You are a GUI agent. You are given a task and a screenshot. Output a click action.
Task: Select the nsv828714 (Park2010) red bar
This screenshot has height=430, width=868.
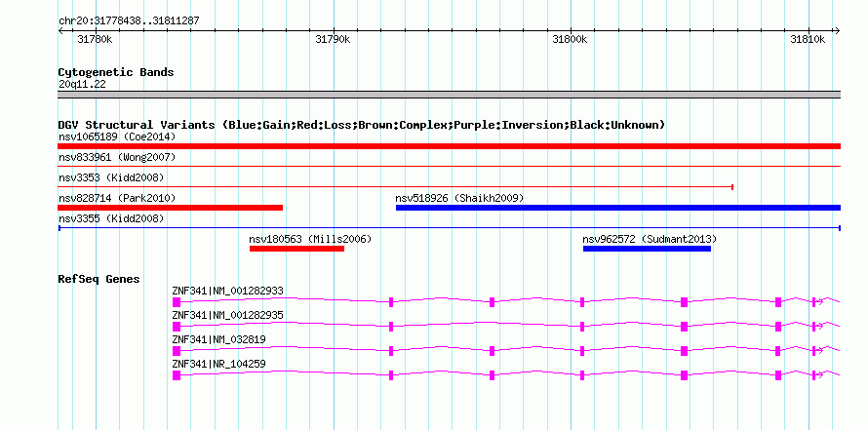coord(170,208)
